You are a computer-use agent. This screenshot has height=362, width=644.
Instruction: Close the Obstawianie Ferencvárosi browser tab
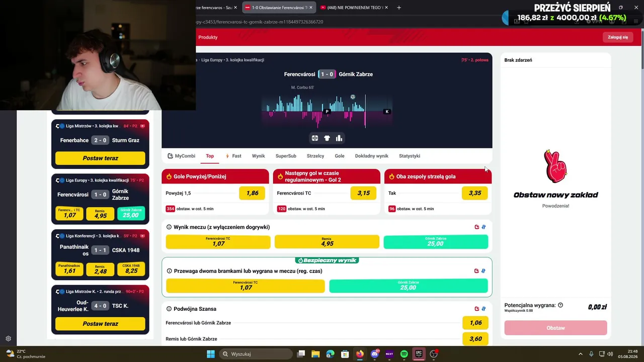311,8
